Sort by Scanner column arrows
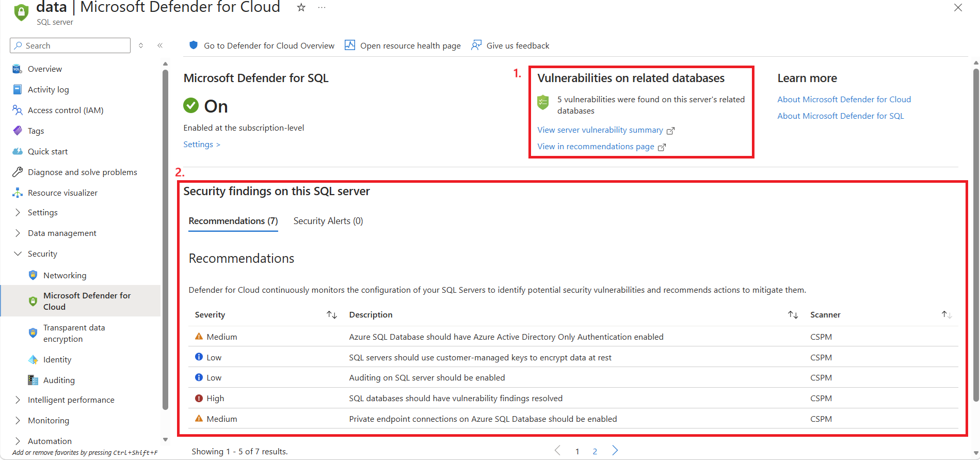This screenshot has height=460, width=980. pos(946,315)
